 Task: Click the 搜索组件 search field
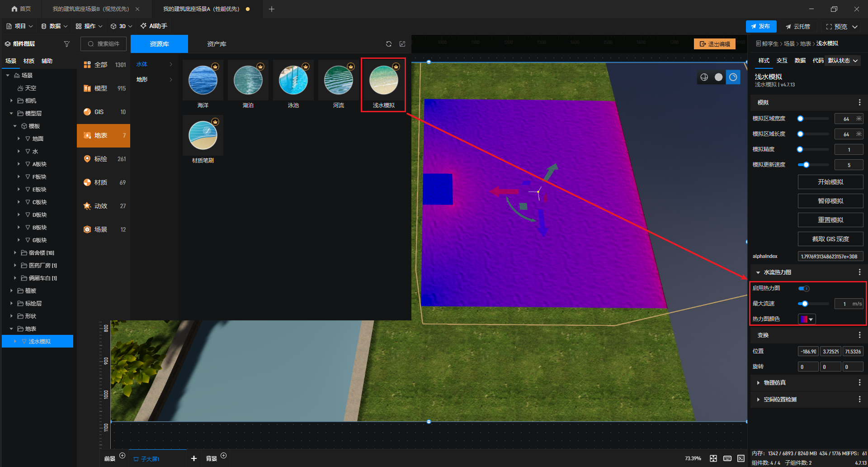tap(104, 44)
